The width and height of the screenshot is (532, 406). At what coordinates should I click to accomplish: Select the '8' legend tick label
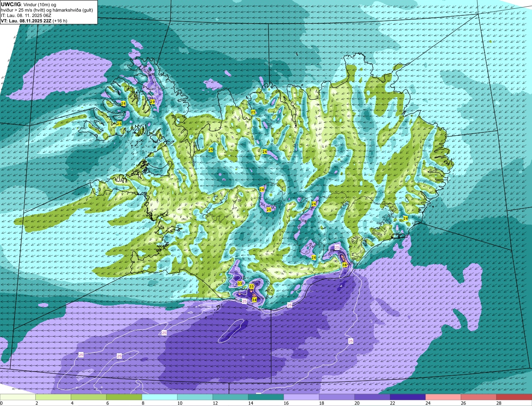click(x=143, y=403)
